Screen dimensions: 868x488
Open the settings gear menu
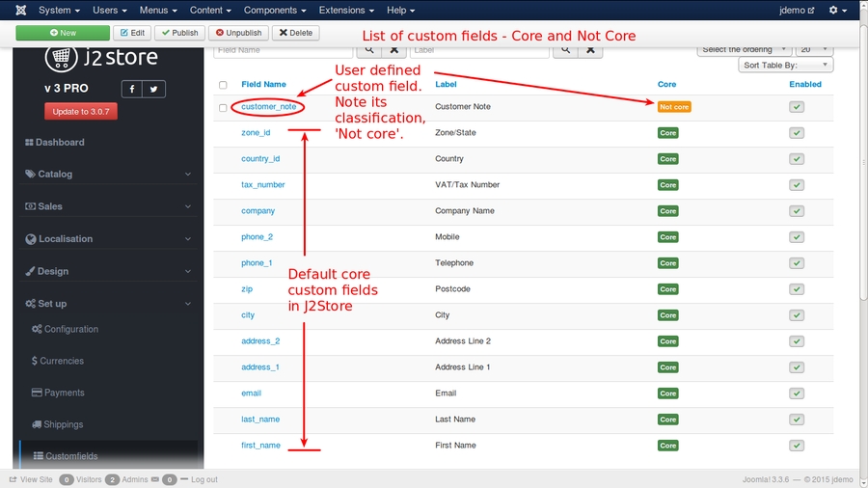tap(837, 10)
